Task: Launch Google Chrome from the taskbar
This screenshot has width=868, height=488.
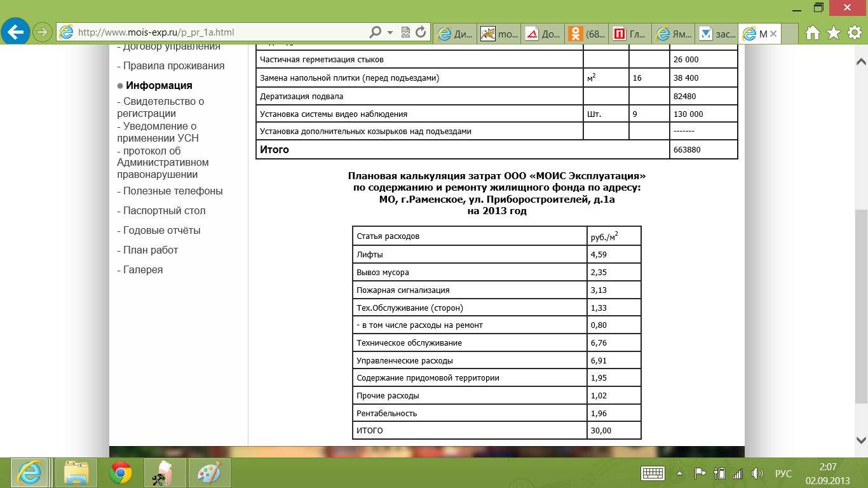Action: [x=121, y=472]
